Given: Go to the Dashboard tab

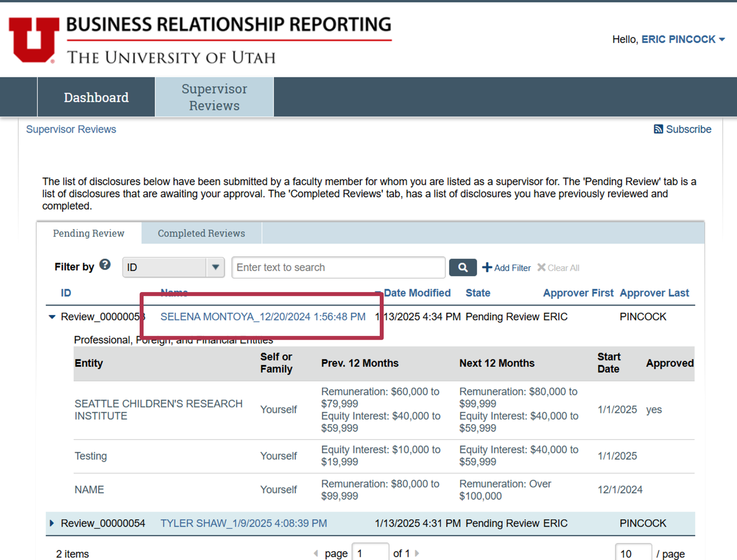Looking at the screenshot, I should pyautogui.click(x=96, y=97).
